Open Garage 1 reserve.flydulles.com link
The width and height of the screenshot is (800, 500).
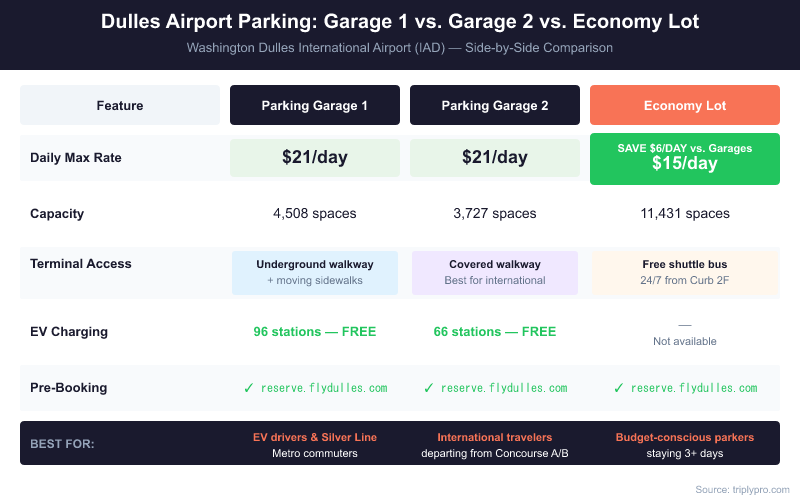(324, 388)
